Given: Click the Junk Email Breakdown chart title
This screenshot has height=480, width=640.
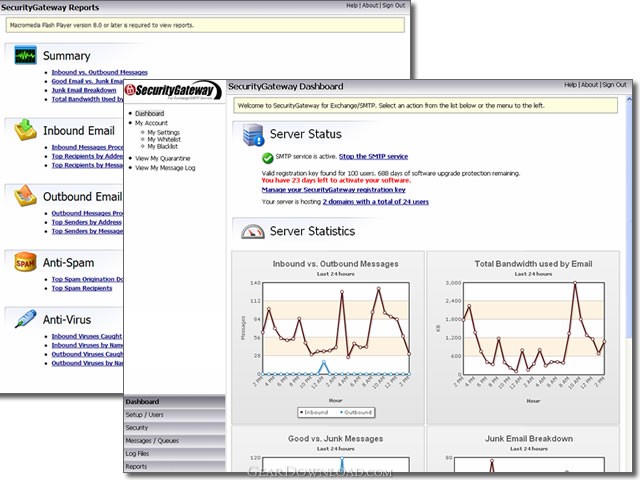Looking at the screenshot, I should [x=529, y=439].
